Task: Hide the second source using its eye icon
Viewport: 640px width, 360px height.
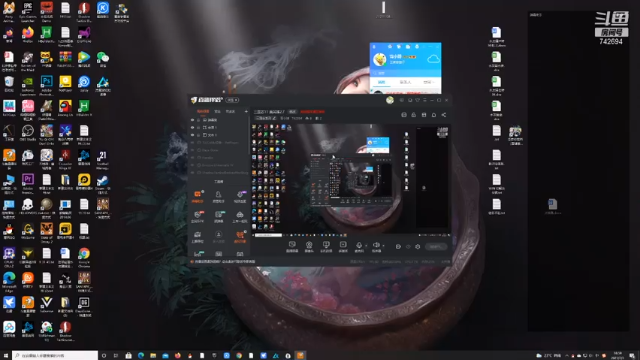Action: [x=193, y=127]
